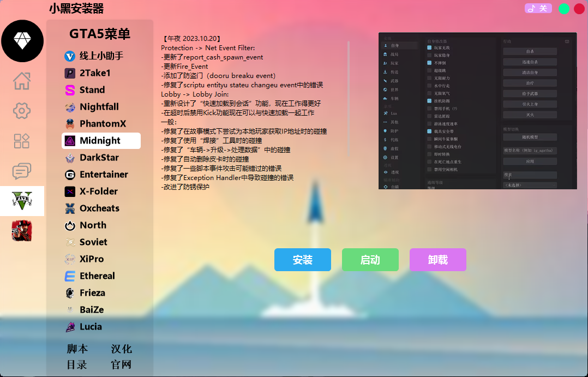
Task: Click the diamond logo in the sidebar
Action: pos(22,41)
